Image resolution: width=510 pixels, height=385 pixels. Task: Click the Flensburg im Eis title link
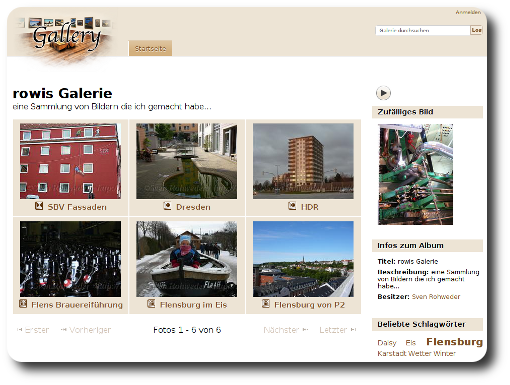(193, 305)
